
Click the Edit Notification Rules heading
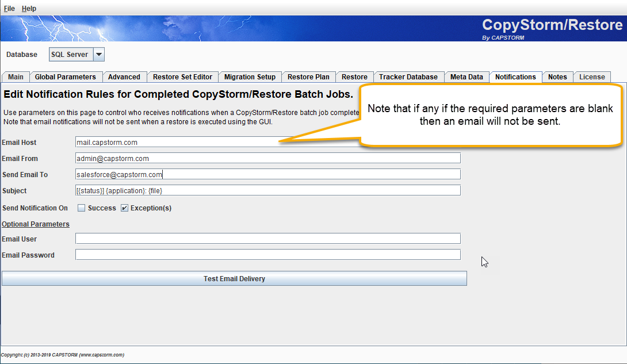178,94
